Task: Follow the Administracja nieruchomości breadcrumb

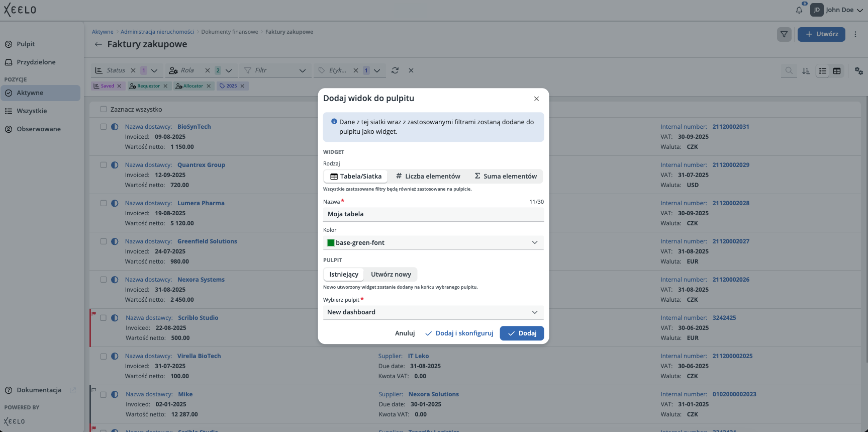Action: coord(157,32)
